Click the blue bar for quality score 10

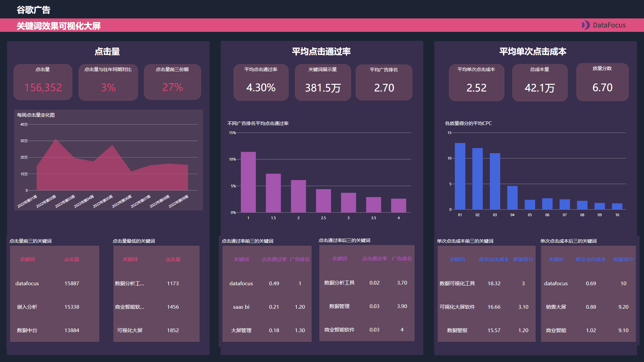coord(617,206)
